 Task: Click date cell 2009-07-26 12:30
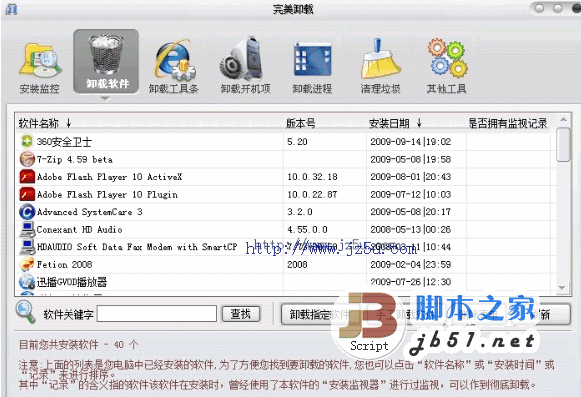pos(411,282)
